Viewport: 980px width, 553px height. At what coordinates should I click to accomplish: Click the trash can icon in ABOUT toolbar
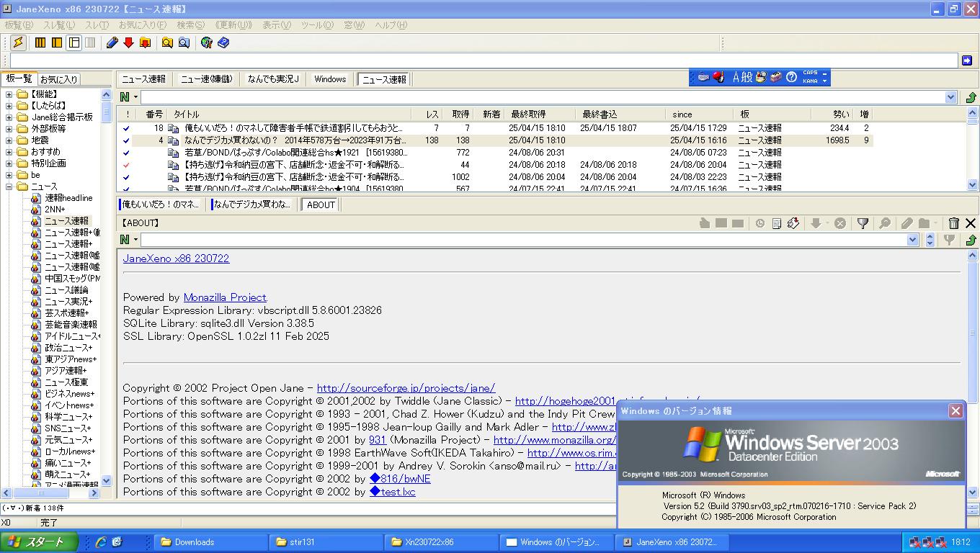point(953,223)
